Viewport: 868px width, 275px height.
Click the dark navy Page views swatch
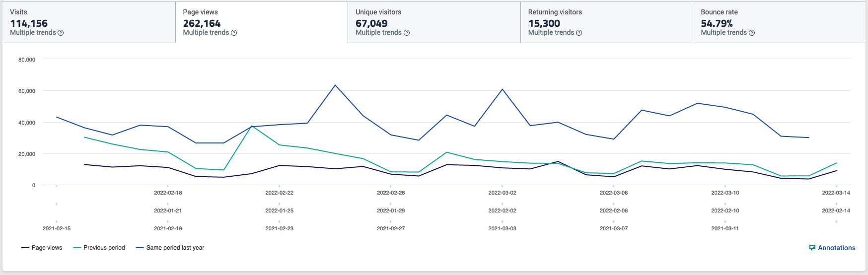[25, 248]
